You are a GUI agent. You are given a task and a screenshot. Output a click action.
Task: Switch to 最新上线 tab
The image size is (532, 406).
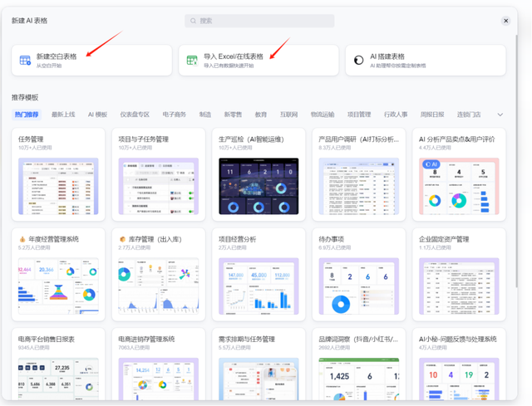(63, 115)
